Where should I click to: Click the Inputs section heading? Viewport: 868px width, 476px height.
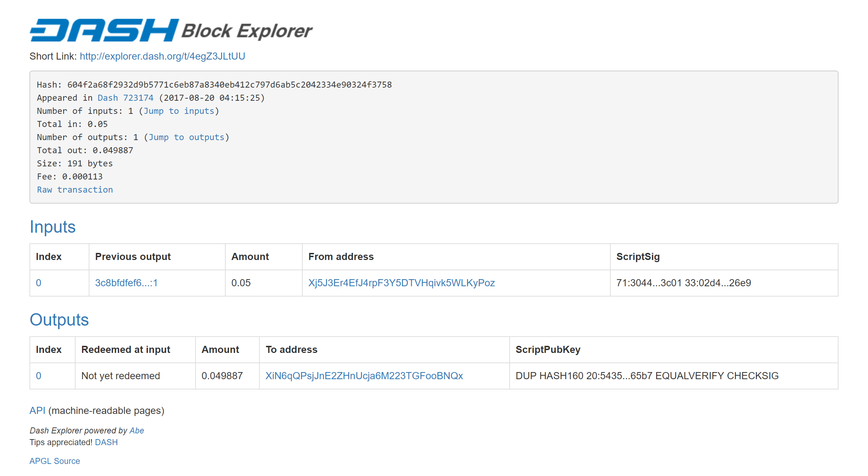tap(53, 227)
